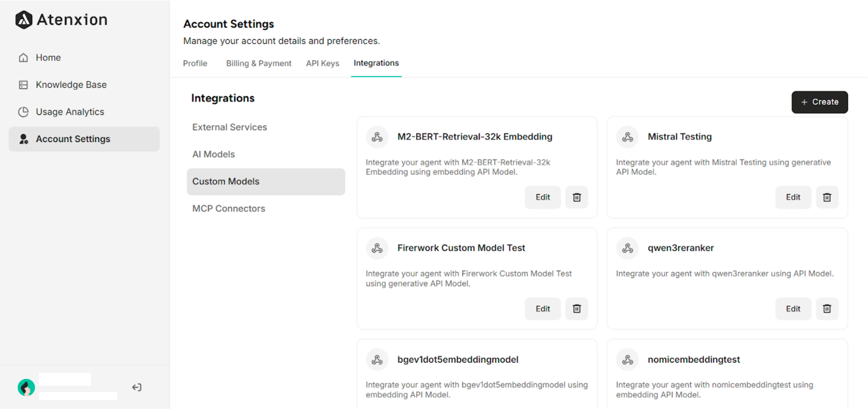Image resolution: width=868 pixels, height=412 pixels.
Task: Switch to the API Keys tab
Action: [322, 63]
